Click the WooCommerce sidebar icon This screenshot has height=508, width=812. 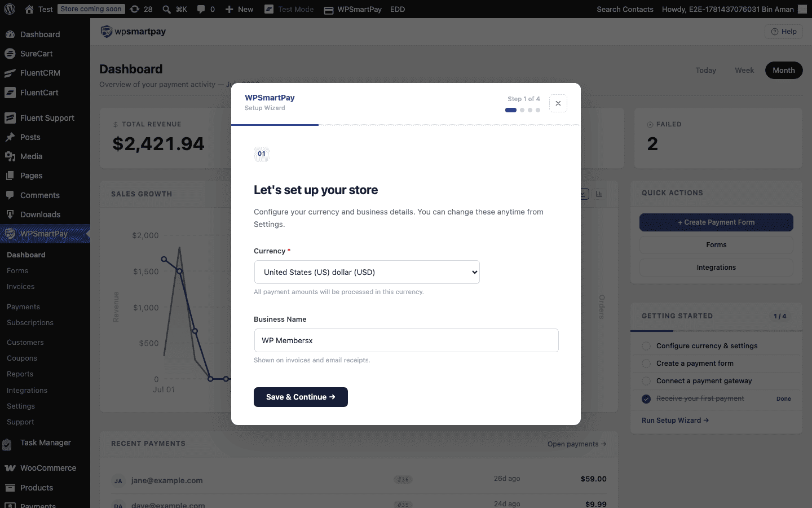(x=10, y=468)
